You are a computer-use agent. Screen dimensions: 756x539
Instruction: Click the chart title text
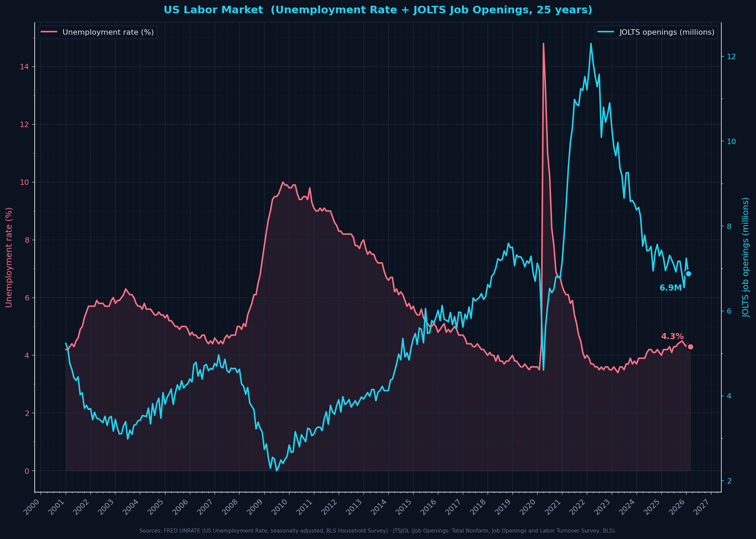click(x=378, y=10)
